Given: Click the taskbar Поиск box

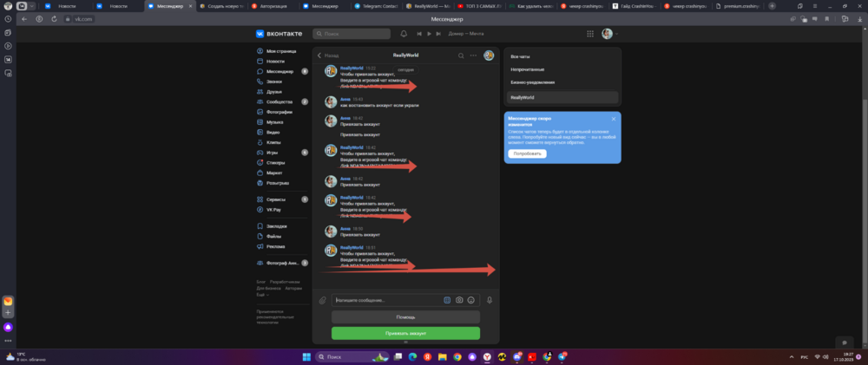Looking at the screenshot, I should point(352,356).
